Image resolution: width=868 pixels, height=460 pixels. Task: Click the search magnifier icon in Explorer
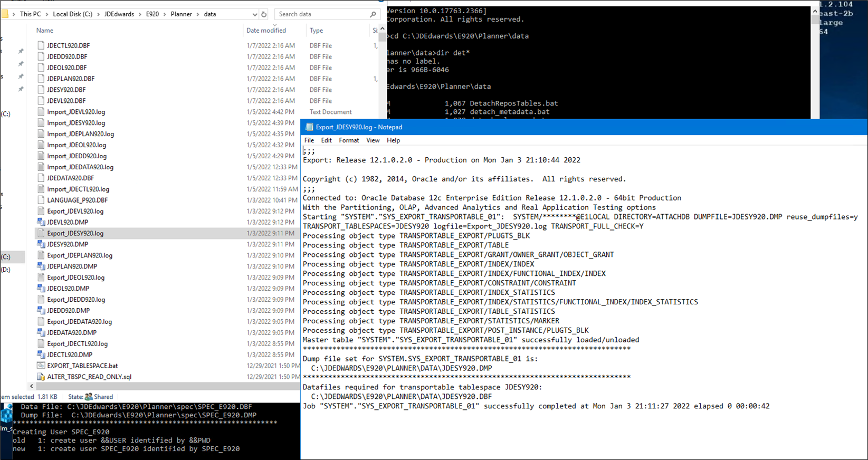tap(373, 14)
